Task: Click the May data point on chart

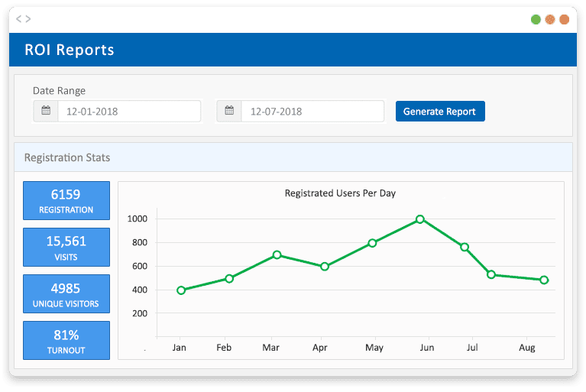Action: point(372,243)
